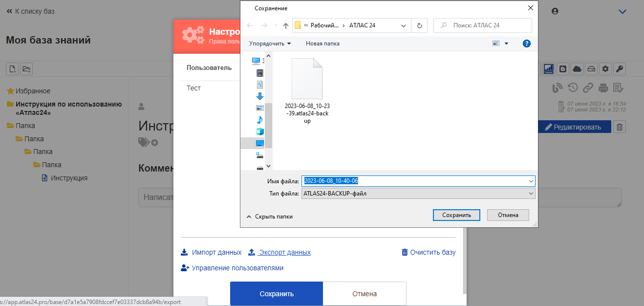The width and height of the screenshot is (644, 306).
Task: Select the Music folder icon in the sidebar
Action: [x=260, y=120]
